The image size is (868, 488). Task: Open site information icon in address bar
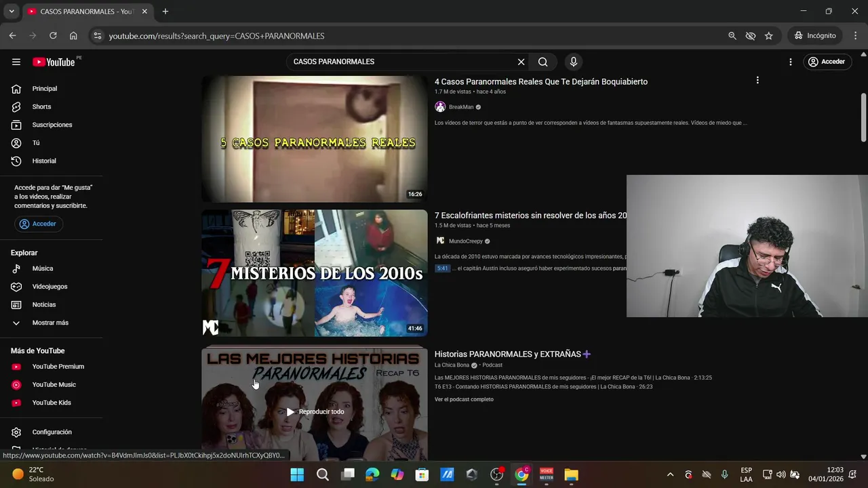tap(97, 36)
